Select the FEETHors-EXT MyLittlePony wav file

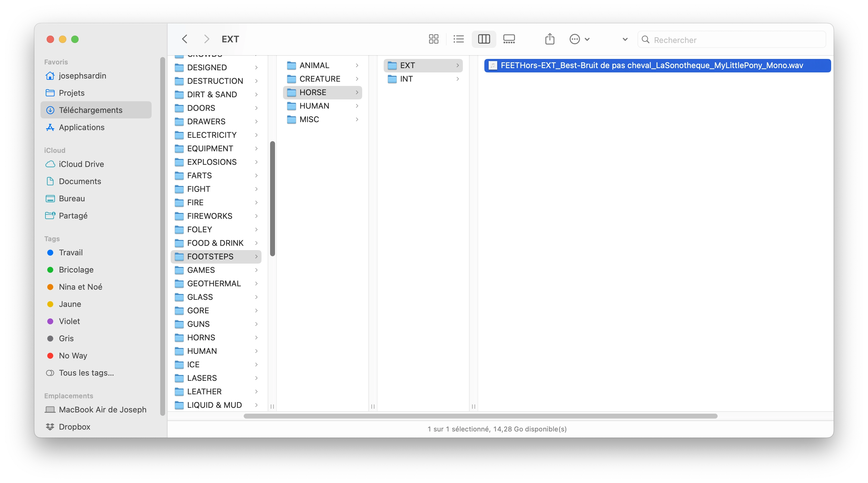(657, 65)
